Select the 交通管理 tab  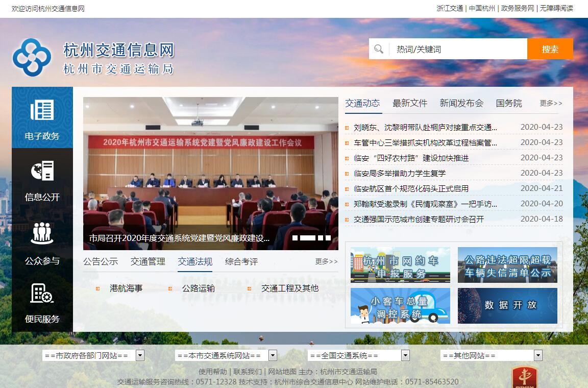[x=148, y=261]
